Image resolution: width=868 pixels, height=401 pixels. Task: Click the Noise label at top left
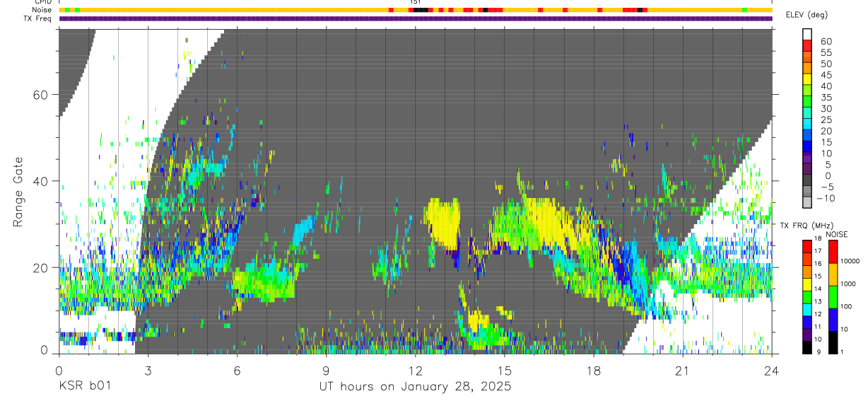42,10
